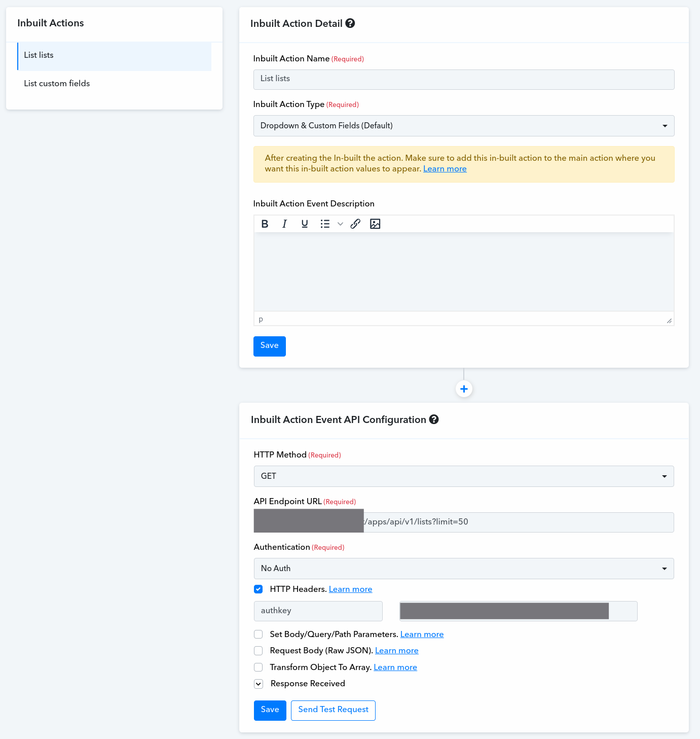700x739 pixels.
Task: Enable Transform Object To Array checkbox
Action: click(259, 667)
